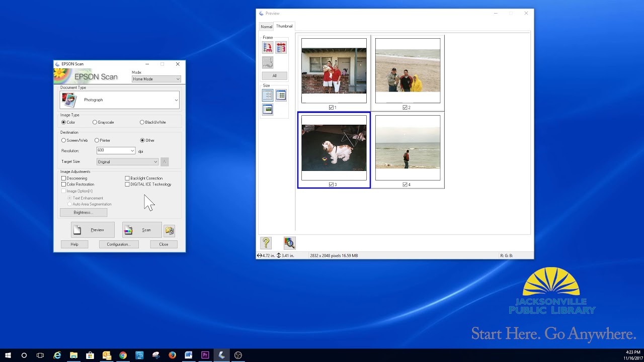
Task: Open Snipping Tool from the taskbar
Action: pos(156,355)
